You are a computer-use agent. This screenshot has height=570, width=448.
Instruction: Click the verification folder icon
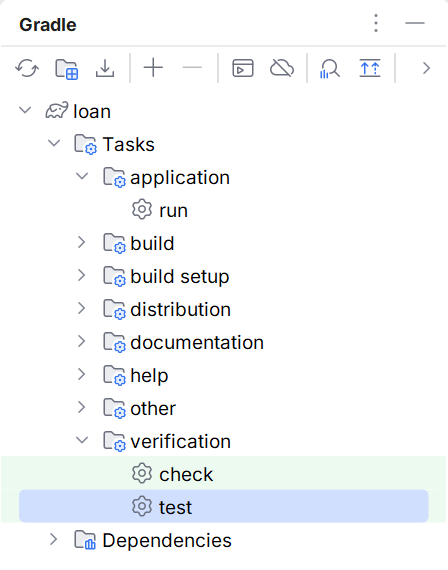click(x=115, y=441)
